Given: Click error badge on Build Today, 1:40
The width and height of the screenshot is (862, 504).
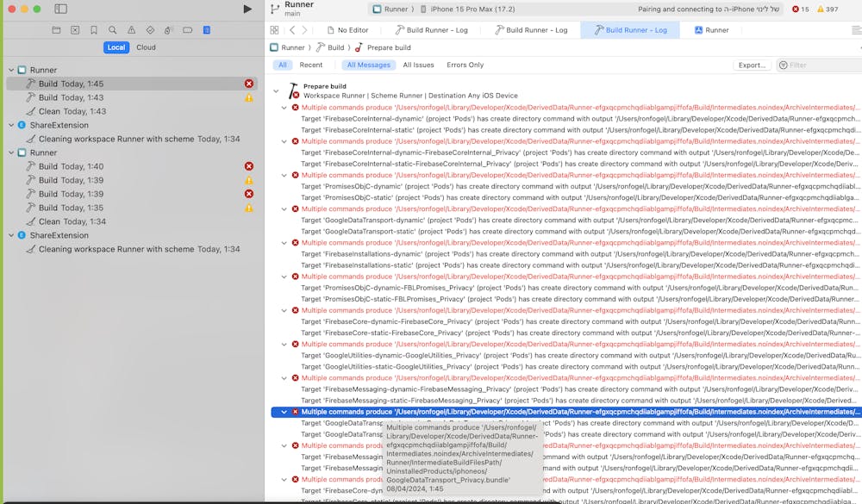Looking at the screenshot, I should (x=249, y=166).
